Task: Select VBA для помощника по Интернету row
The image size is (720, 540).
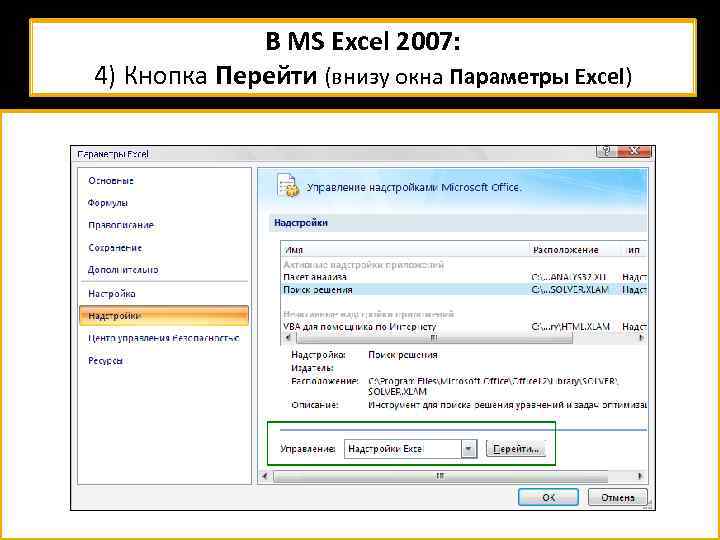Action: tap(464, 326)
